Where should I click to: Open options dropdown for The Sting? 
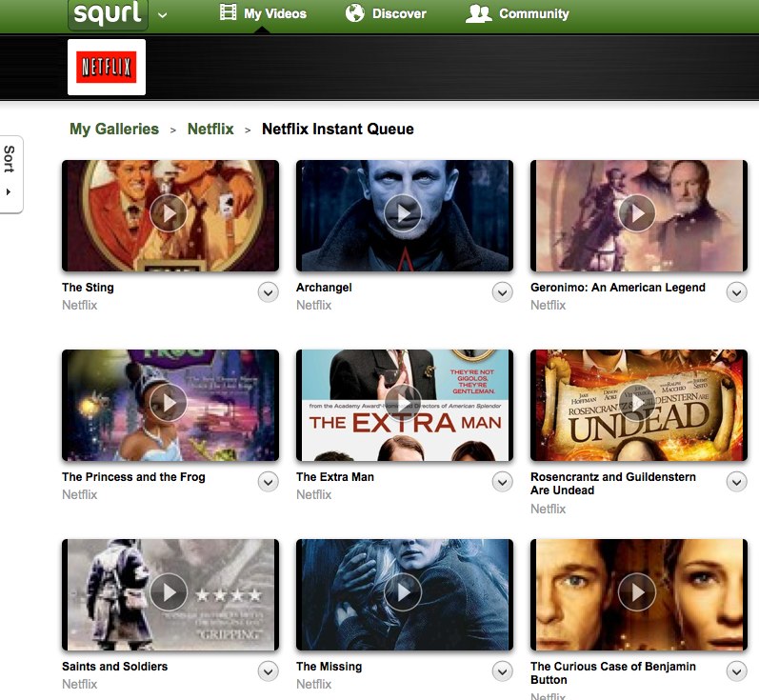[x=269, y=292]
